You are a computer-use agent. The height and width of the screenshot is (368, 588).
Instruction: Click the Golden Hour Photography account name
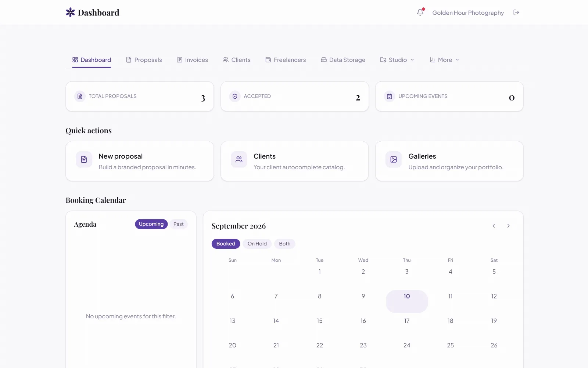[468, 13]
